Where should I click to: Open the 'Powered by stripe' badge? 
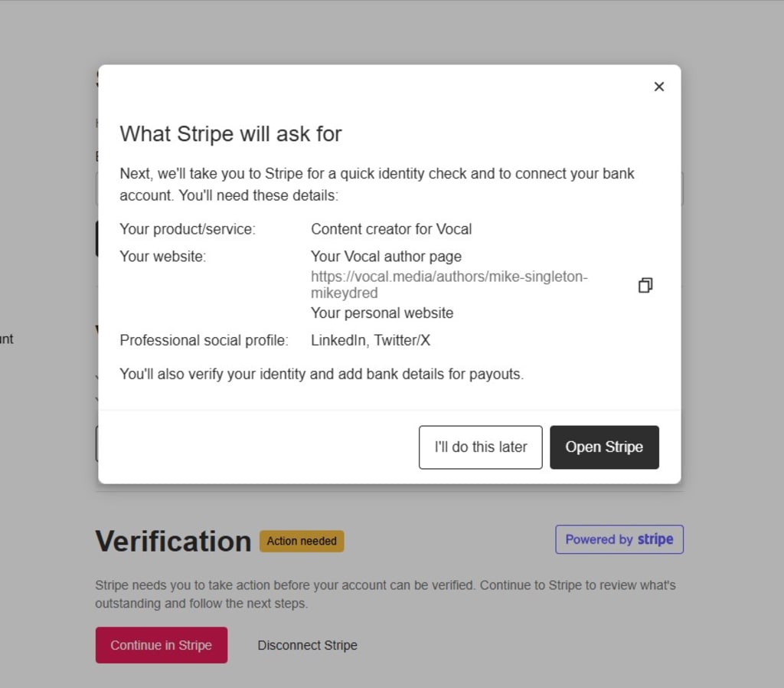(x=619, y=539)
